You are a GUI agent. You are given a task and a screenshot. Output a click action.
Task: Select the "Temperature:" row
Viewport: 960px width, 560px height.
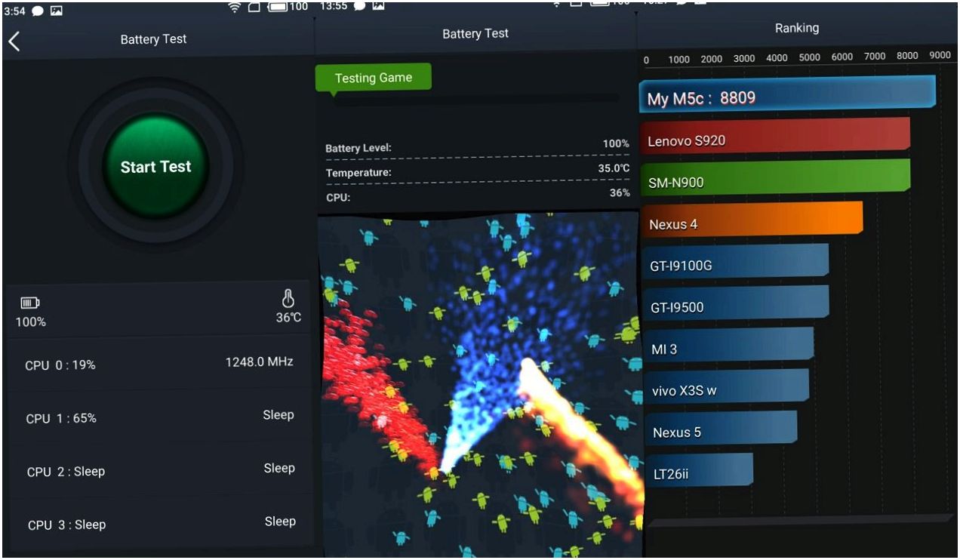477,171
